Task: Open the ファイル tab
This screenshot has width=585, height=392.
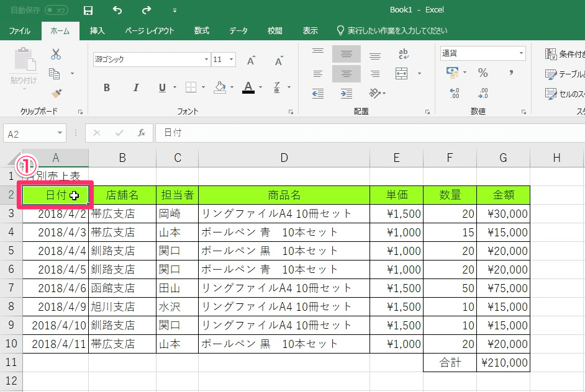Action: tap(19, 31)
